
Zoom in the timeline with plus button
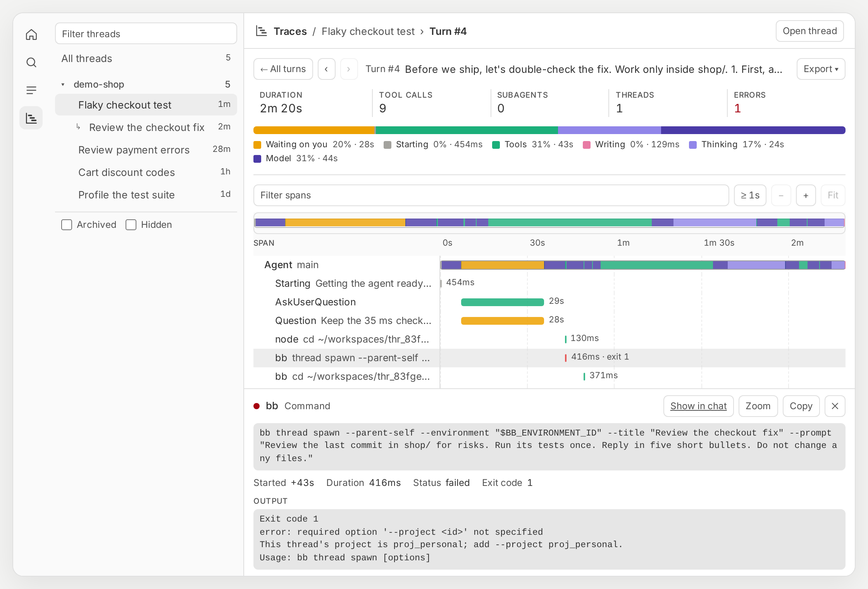point(806,195)
